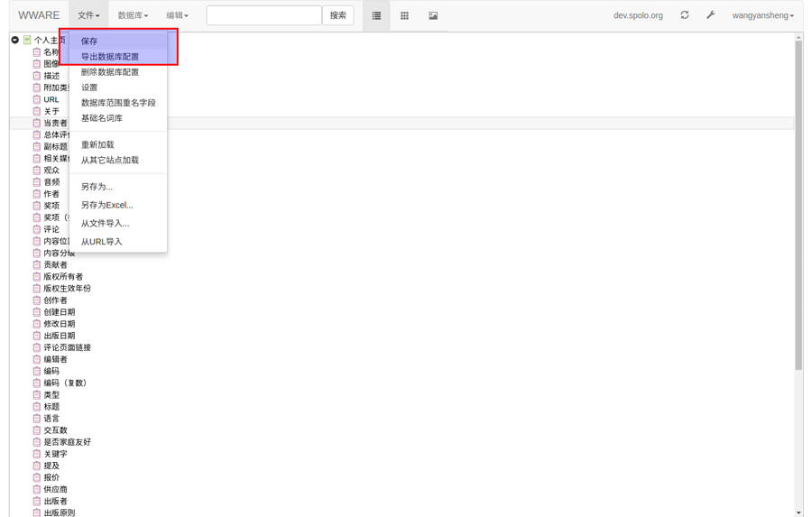The height and width of the screenshot is (517, 812).
Task: Select the 出版者 tree item
Action: coord(55,501)
